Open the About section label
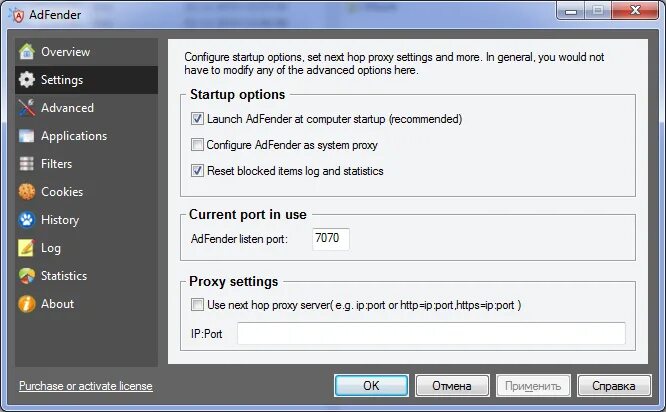 point(57,304)
